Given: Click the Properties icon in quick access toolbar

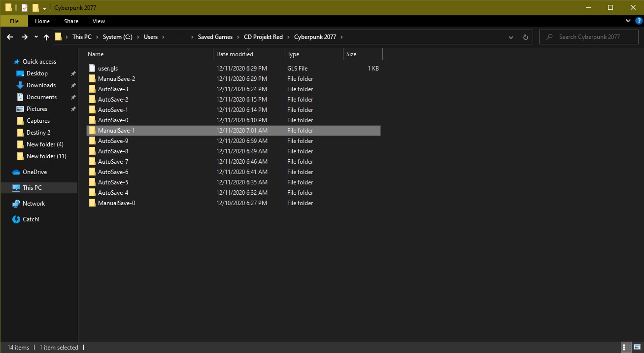Looking at the screenshot, I should 25,7.
